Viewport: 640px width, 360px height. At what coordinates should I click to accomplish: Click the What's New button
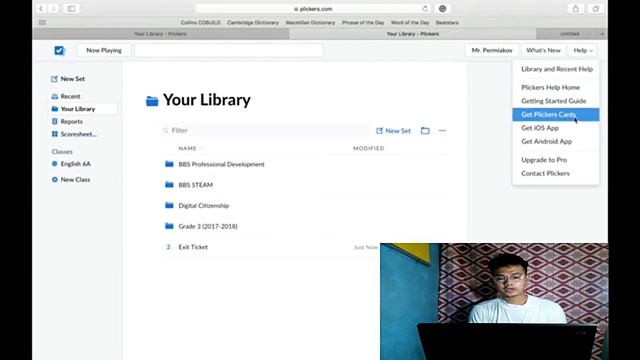tap(543, 50)
